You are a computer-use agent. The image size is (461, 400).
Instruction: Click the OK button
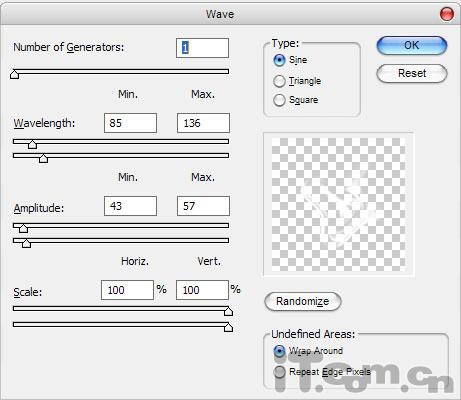coord(412,45)
